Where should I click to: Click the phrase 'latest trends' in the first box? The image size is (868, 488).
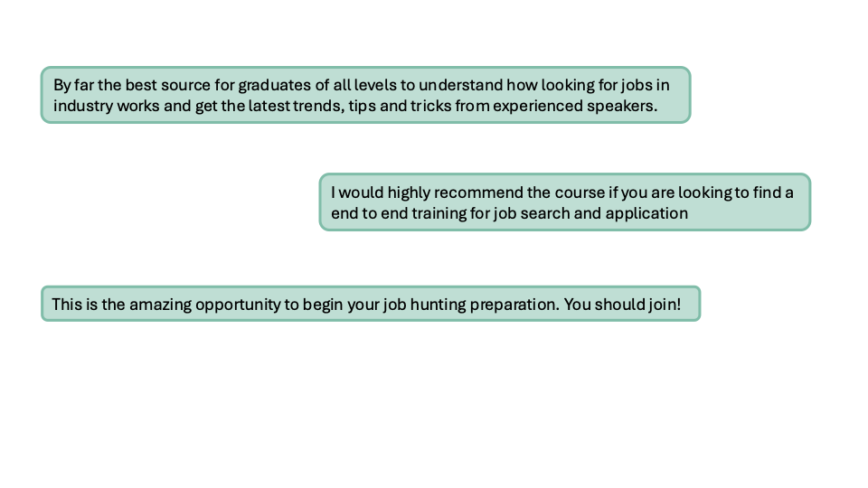(296, 106)
